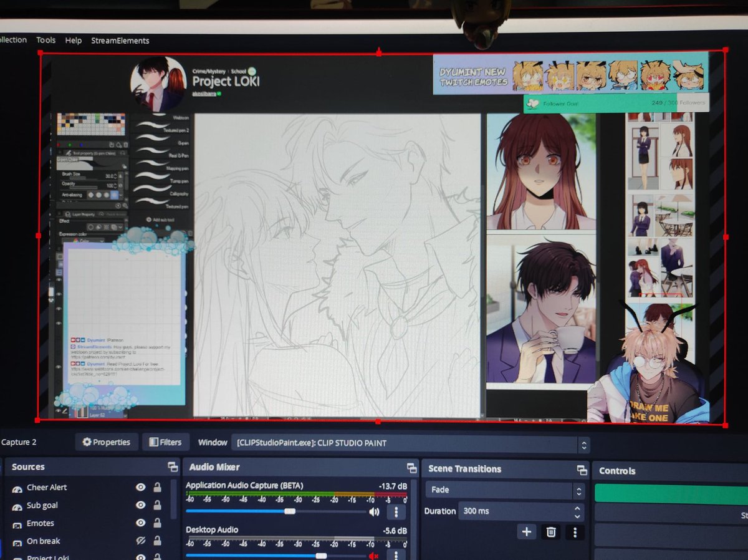Open Application Audio Capture options menu

pos(396,512)
